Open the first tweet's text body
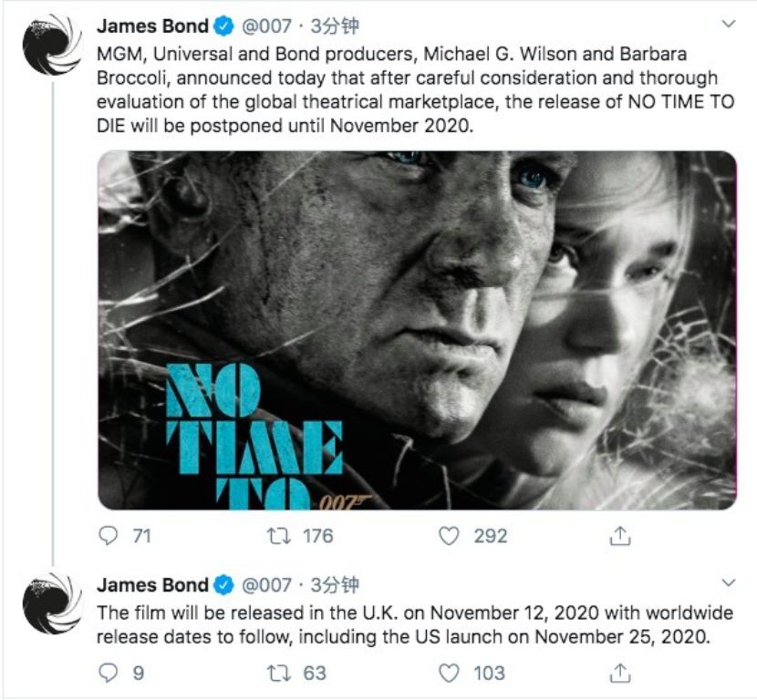This screenshot has width=757, height=700. click(x=415, y=88)
